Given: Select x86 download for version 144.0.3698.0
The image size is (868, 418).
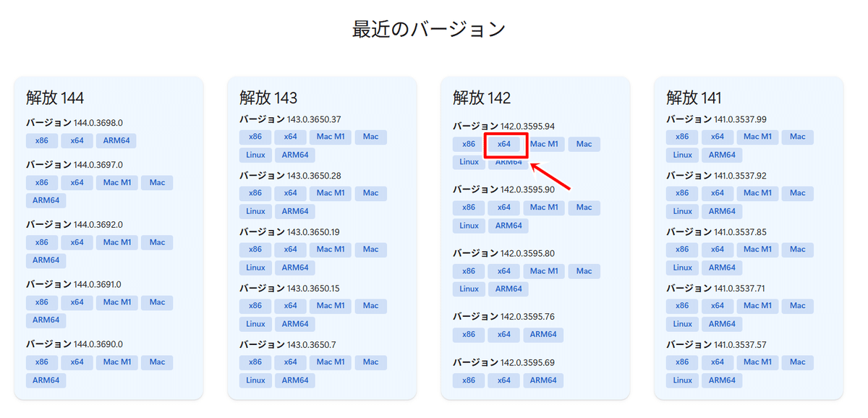Looking at the screenshot, I should (41, 140).
